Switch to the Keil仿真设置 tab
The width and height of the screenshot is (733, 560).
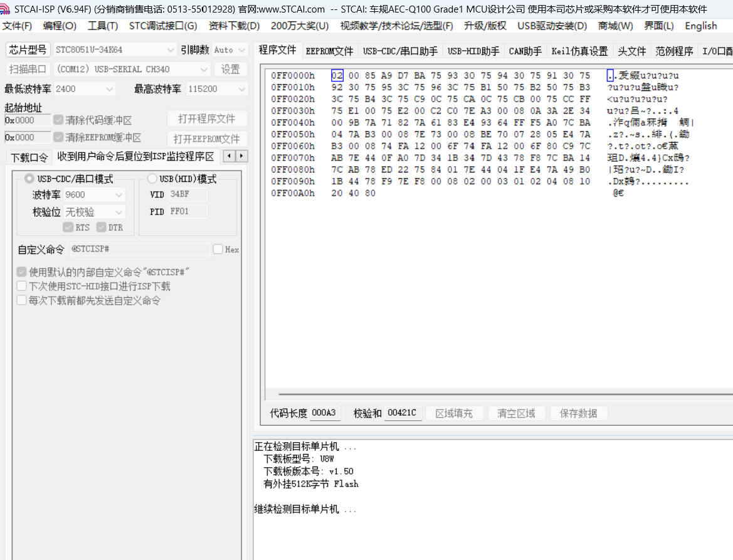[x=579, y=51]
